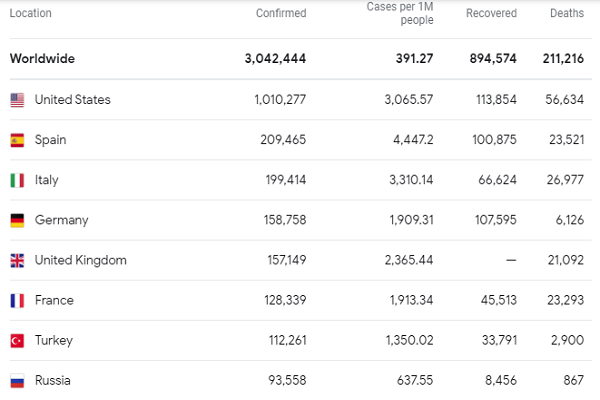Click the Russia flag icon
The width and height of the screenshot is (600, 400).
(17, 380)
